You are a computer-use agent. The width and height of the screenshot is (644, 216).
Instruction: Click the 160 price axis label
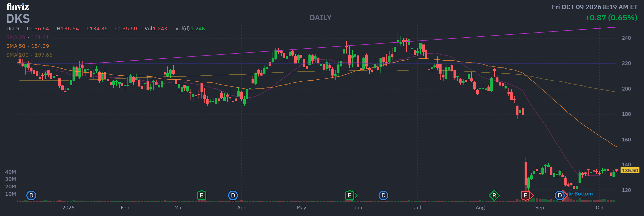(x=626, y=140)
